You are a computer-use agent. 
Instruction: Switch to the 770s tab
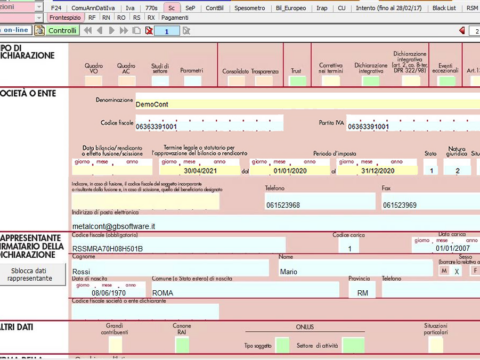[x=151, y=8]
